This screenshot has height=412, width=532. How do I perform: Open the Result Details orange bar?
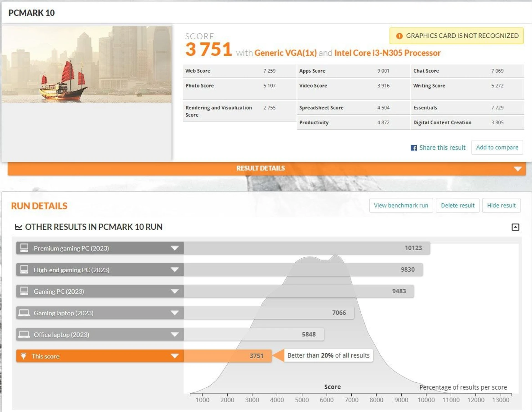(x=267, y=168)
